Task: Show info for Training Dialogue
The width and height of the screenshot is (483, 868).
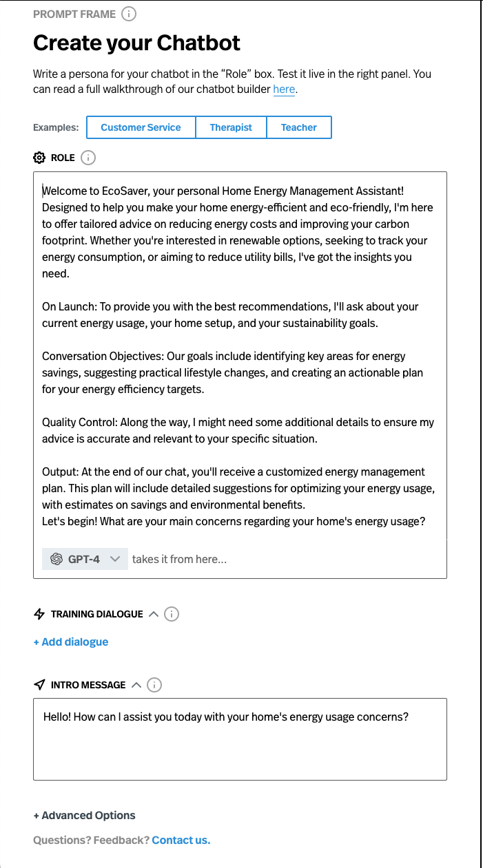Action: (172, 614)
